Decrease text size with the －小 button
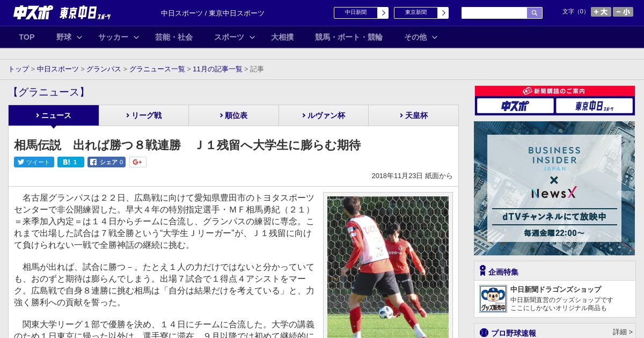 [x=623, y=12]
